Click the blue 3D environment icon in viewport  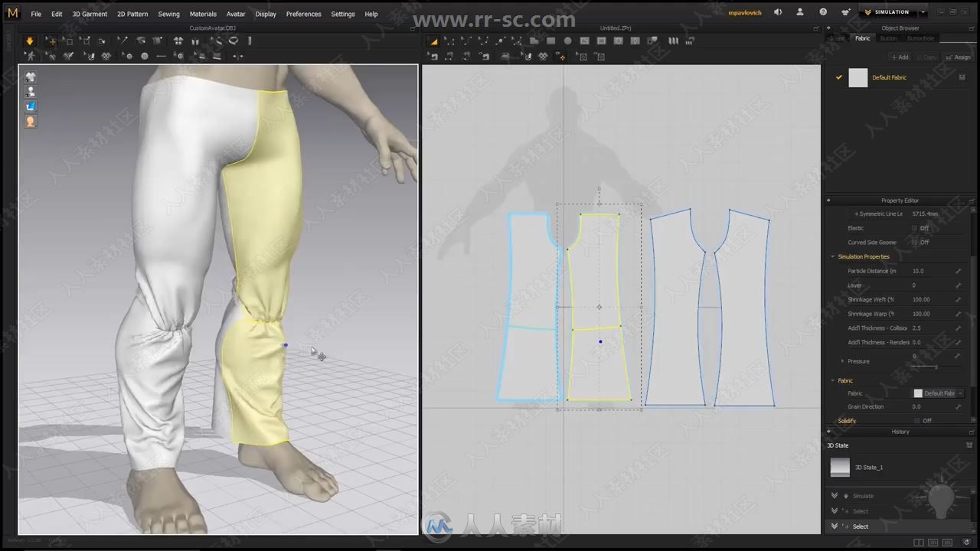(x=31, y=106)
